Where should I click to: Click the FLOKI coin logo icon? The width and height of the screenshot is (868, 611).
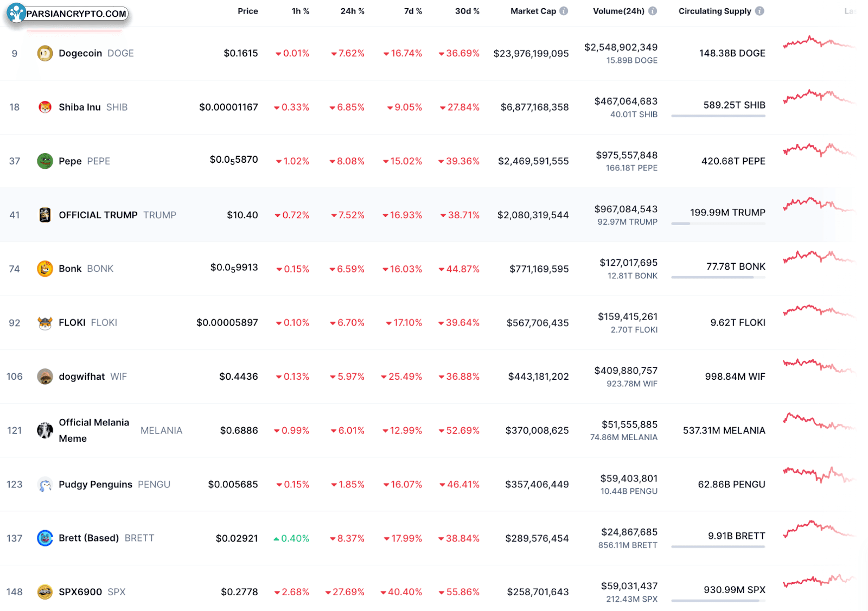[x=44, y=322]
